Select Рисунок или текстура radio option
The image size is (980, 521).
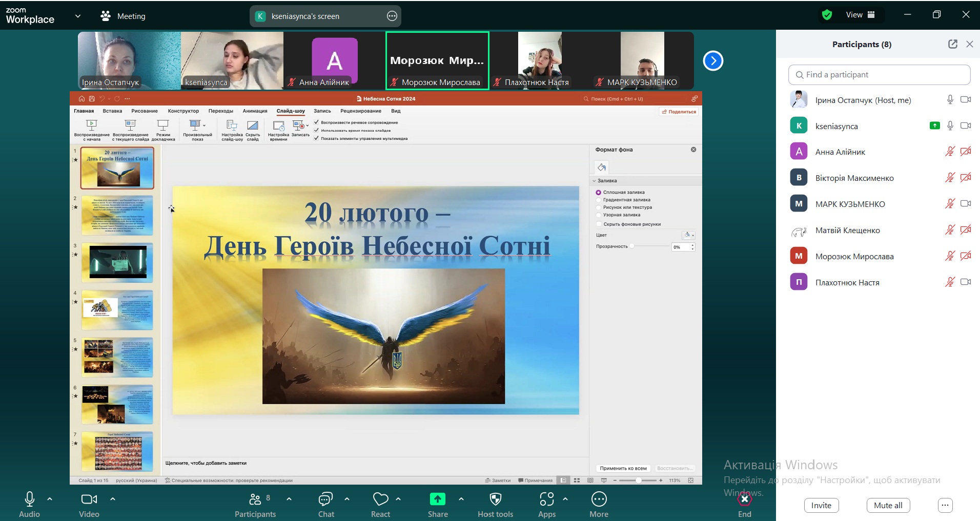click(598, 207)
